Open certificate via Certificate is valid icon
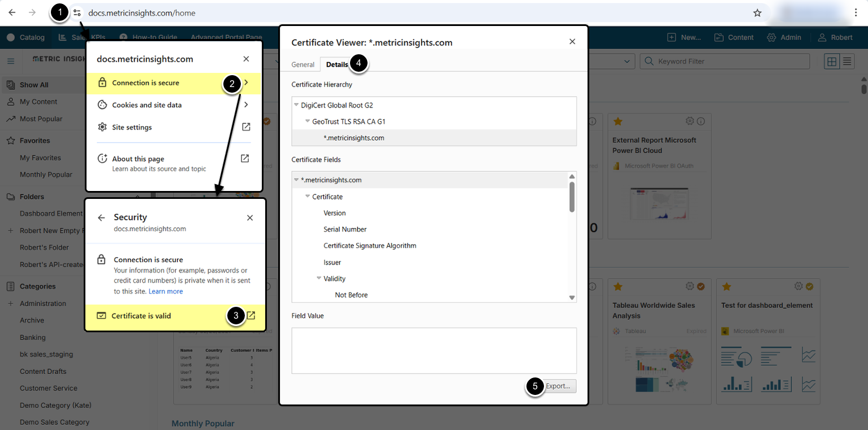Viewport: 868px width, 430px height. (x=251, y=316)
